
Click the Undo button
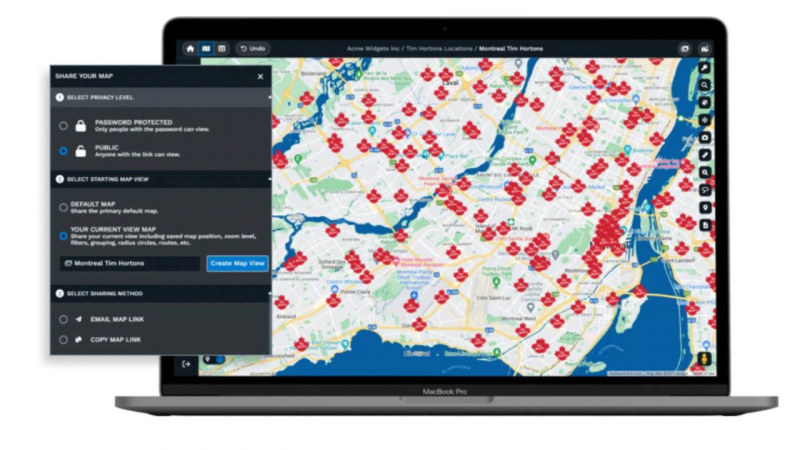point(252,48)
